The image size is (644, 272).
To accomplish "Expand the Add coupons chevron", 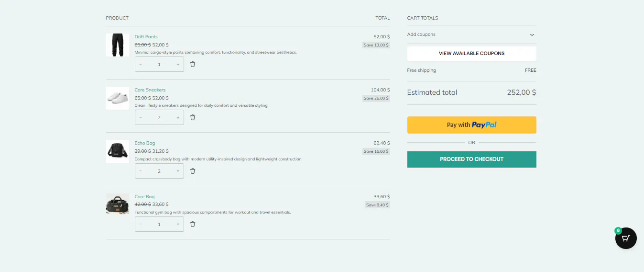I will click(x=532, y=35).
